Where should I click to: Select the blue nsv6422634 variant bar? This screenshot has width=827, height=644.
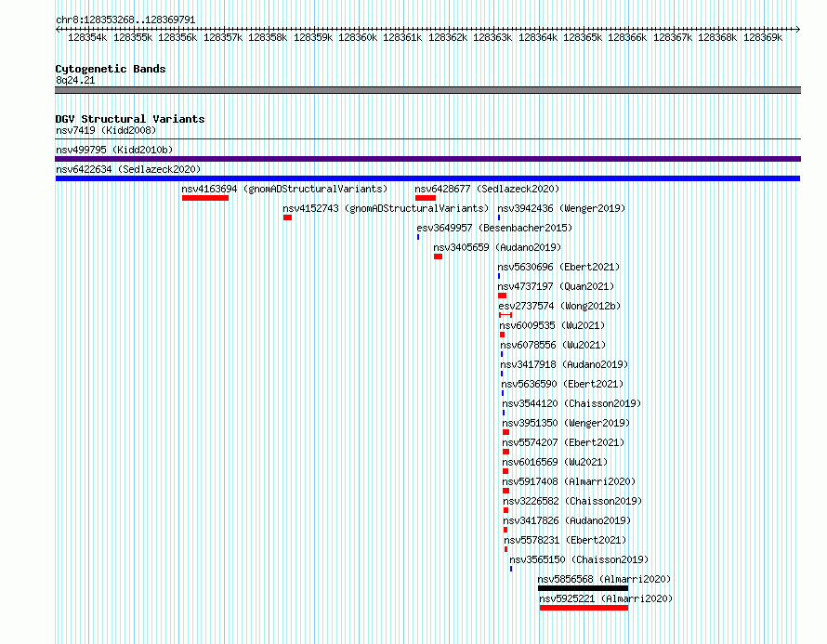point(427,178)
